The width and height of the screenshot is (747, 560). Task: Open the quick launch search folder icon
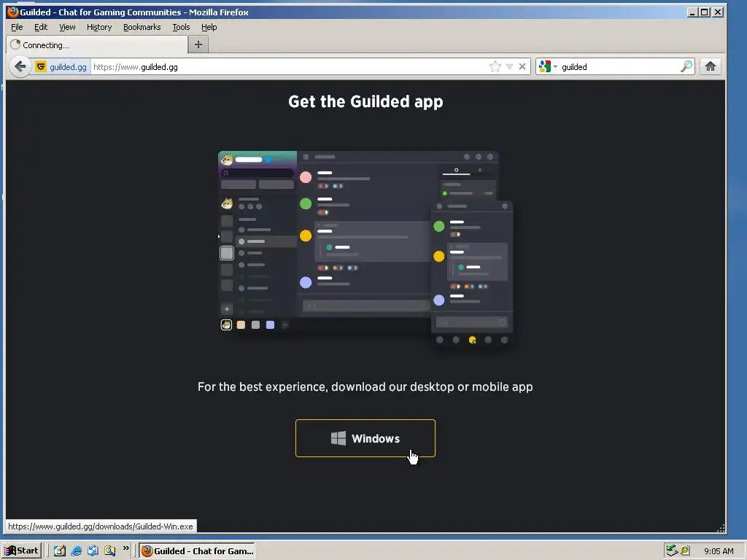pyautogui.click(x=109, y=551)
